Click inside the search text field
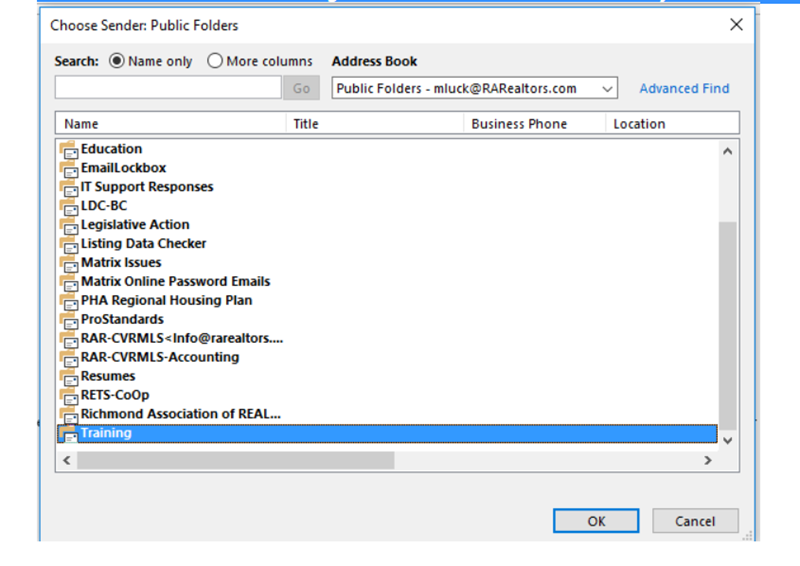 tap(168, 88)
